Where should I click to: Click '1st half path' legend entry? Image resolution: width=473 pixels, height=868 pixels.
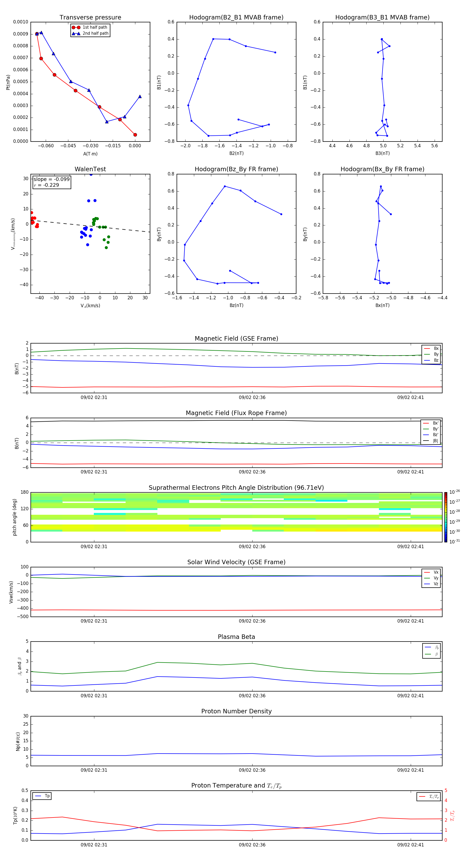tap(90, 27)
